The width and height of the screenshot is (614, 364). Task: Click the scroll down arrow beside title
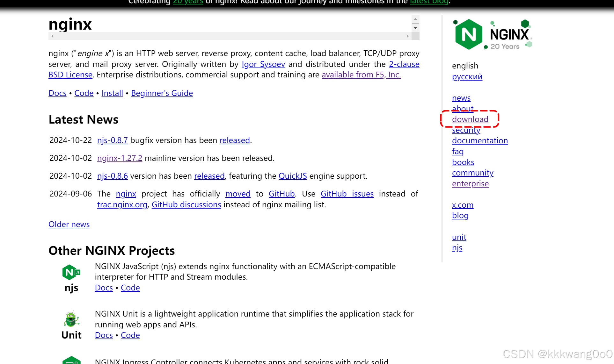[x=415, y=28]
